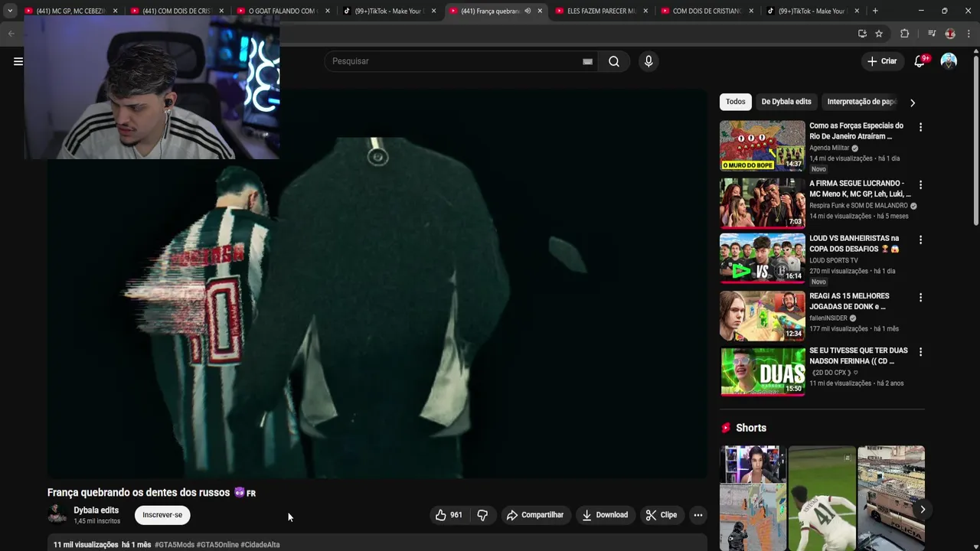Viewport: 980px width, 551px height.
Task: Open options for Como as Forças Especiais video
Action: click(920, 127)
